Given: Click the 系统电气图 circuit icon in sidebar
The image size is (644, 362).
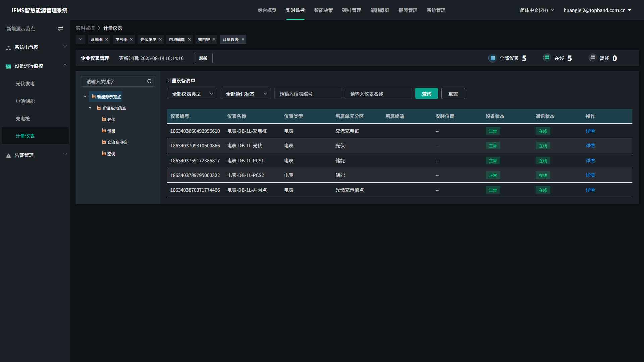Looking at the screenshot, I should coord(8,47).
